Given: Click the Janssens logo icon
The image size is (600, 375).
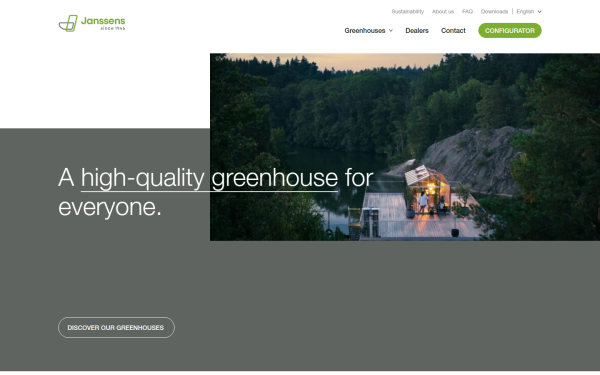Looking at the screenshot, I should click(x=68, y=23).
